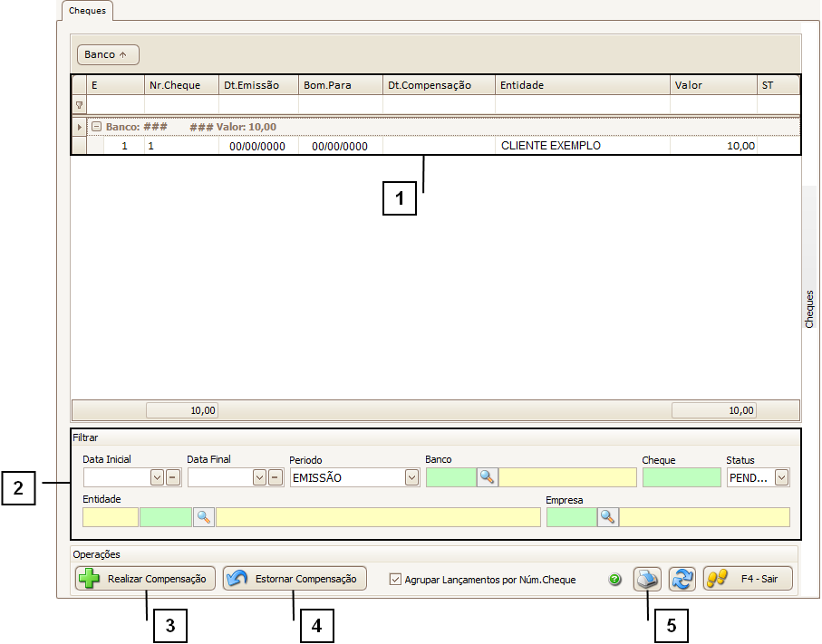Open Empresa lookup magnifier icon
The height and width of the screenshot is (644, 822).
pos(607,517)
